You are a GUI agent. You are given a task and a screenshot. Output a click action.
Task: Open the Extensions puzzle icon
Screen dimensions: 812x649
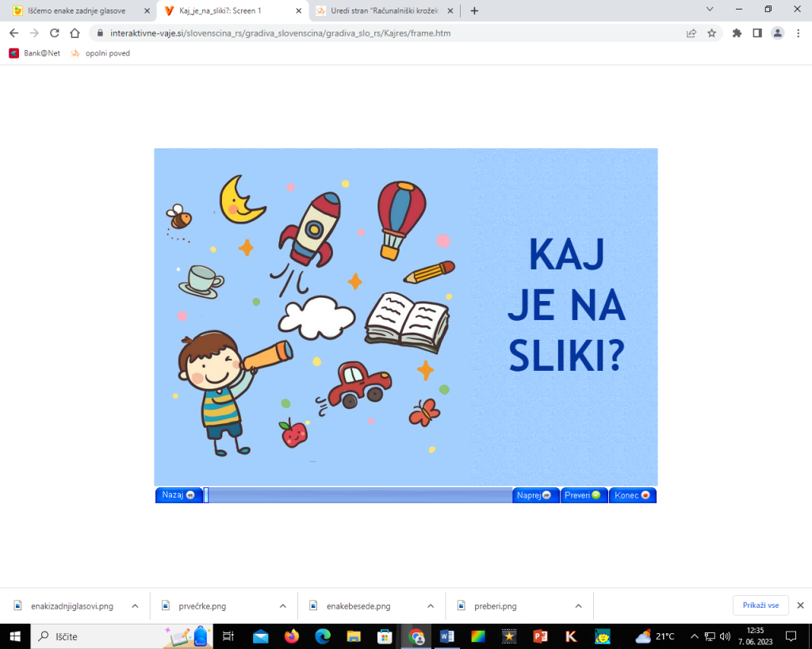[x=737, y=33]
